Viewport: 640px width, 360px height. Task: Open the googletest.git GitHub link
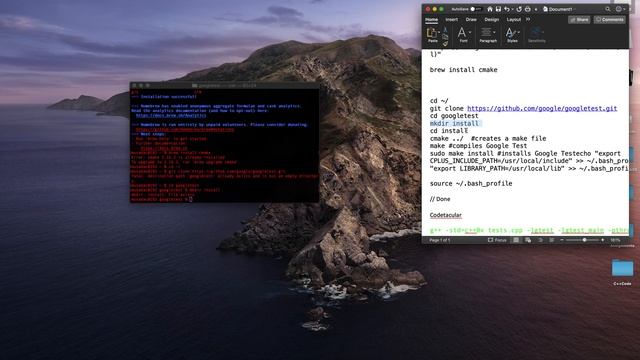click(542, 108)
